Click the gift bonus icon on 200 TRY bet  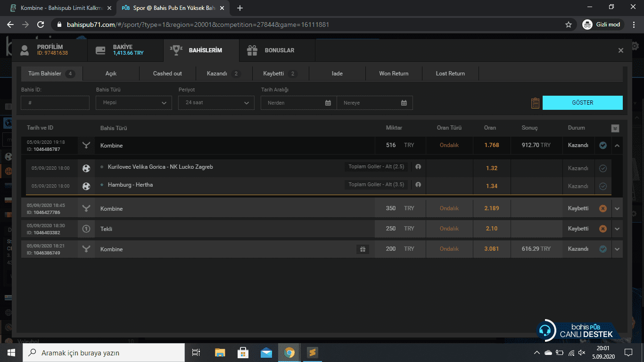(363, 249)
